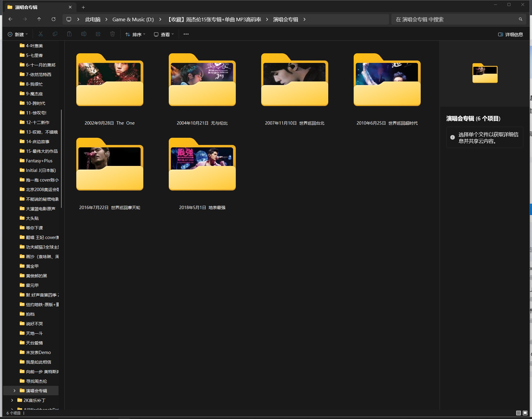Select 霍元甲 in the navigation tree

(29, 285)
